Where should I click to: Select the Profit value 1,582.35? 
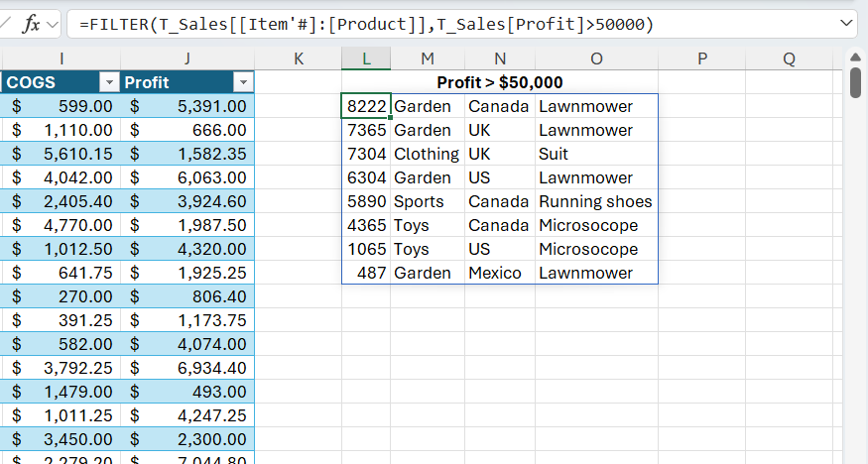pos(187,154)
